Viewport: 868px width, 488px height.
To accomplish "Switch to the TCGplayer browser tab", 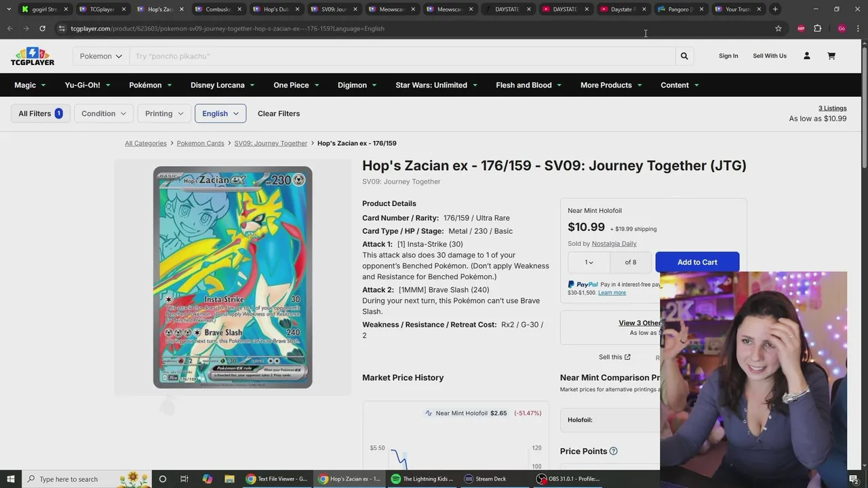I will [102, 9].
